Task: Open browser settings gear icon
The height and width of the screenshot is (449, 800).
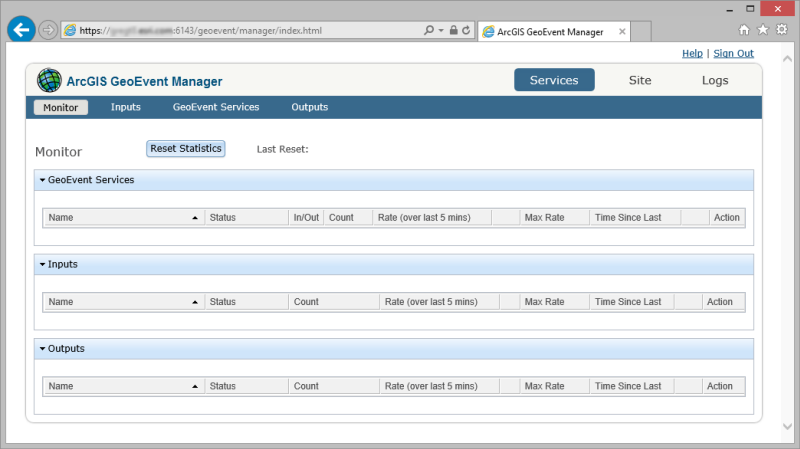Action: [x=782, y=30]
